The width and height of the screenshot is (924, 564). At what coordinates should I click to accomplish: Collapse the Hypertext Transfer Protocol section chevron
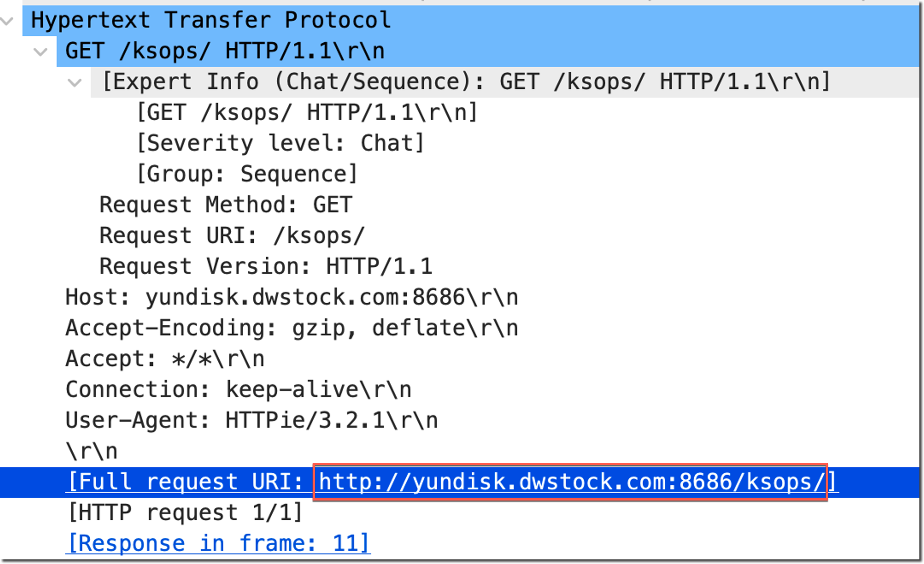pyautogui.click(x=7, y=21)
